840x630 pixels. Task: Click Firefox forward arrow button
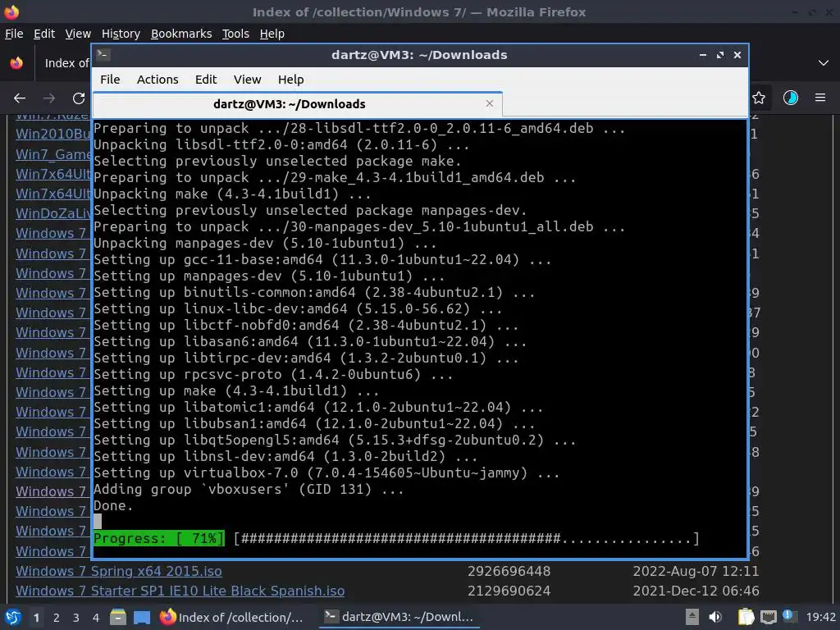pos(49,98)
